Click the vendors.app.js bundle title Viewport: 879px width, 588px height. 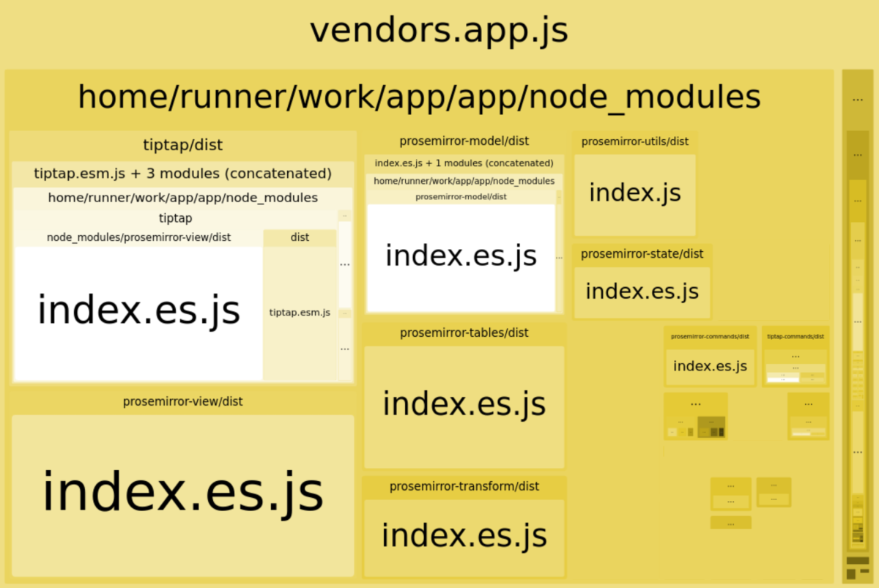pos(439,31)
